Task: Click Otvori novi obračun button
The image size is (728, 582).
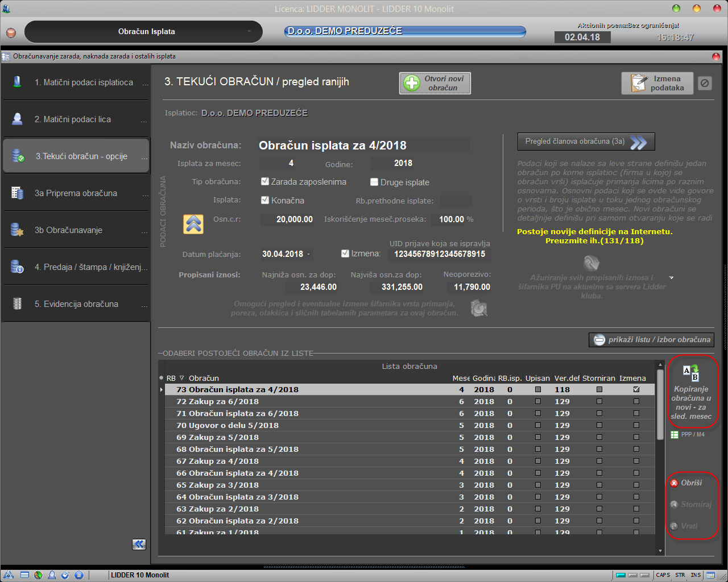Action: tap(435, 83)
